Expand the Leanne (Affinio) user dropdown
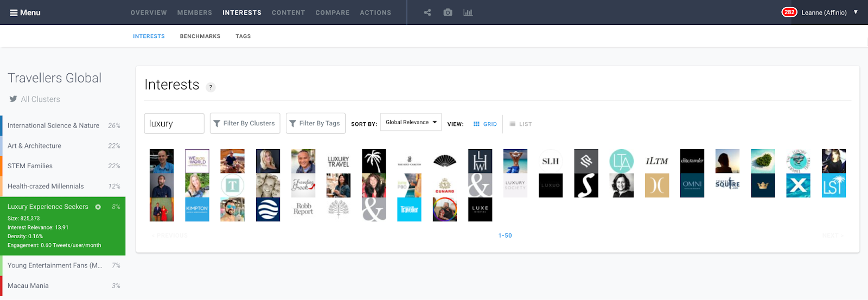This screenshot has height=300, width=868. pyautogui.click(x=829, y=12)
